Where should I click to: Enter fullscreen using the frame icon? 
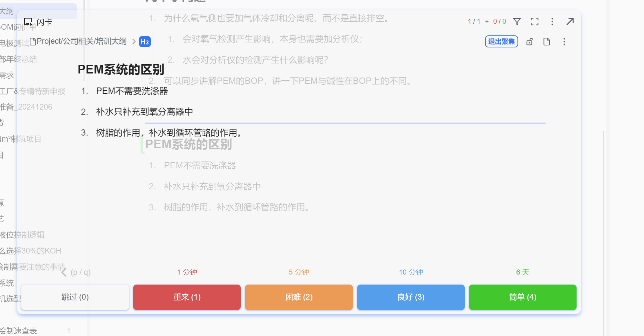[534, 21]
